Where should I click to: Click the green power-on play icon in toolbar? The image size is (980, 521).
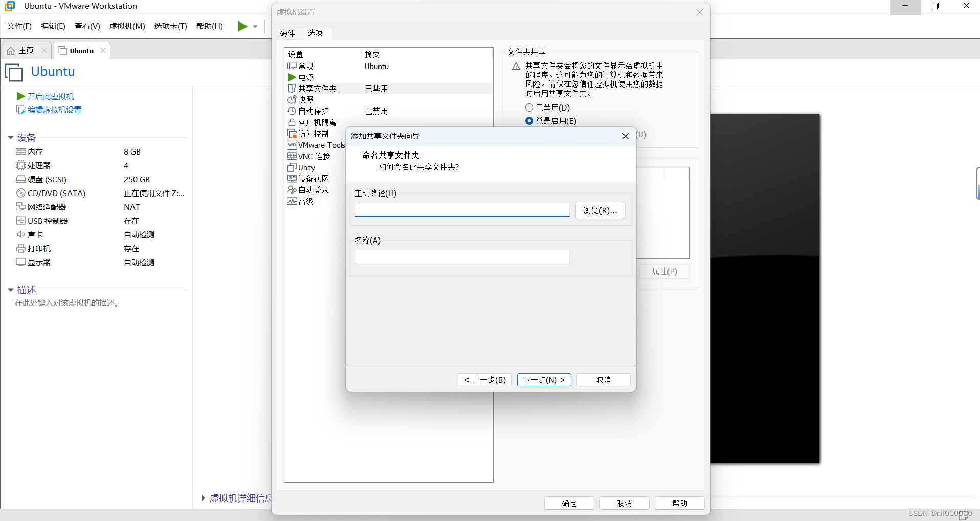click(x=242, y=26)
